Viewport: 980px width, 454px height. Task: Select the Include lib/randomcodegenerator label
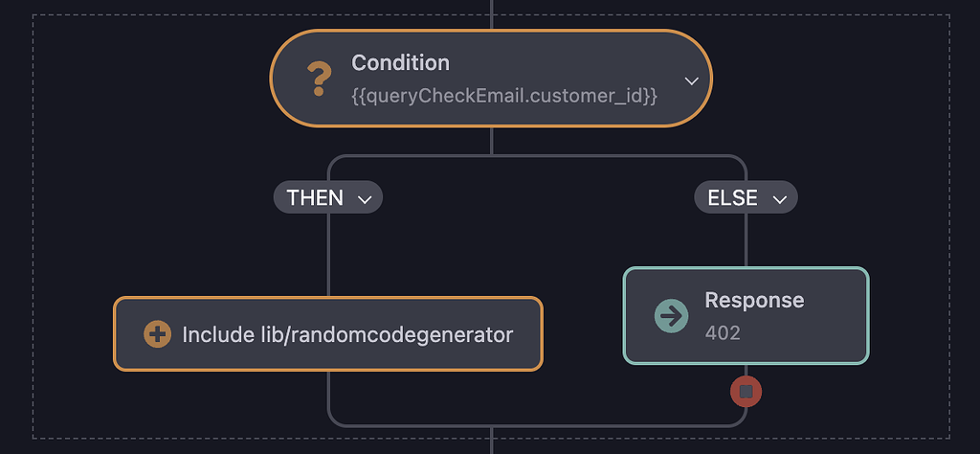point(347,334)
